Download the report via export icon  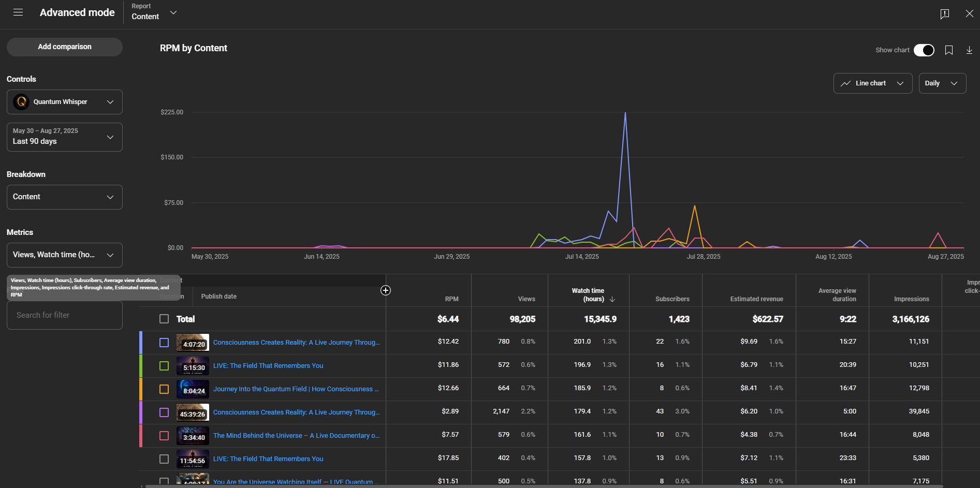969,50
